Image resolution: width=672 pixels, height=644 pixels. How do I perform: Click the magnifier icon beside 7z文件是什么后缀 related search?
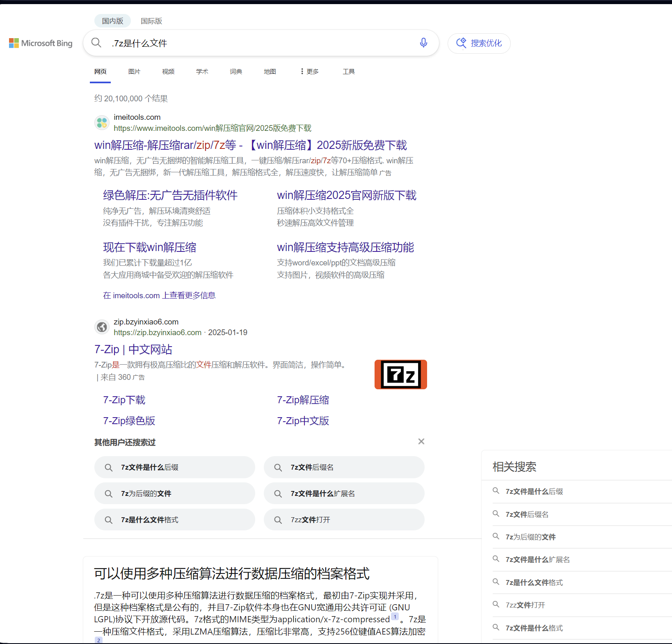coord(496,491)
